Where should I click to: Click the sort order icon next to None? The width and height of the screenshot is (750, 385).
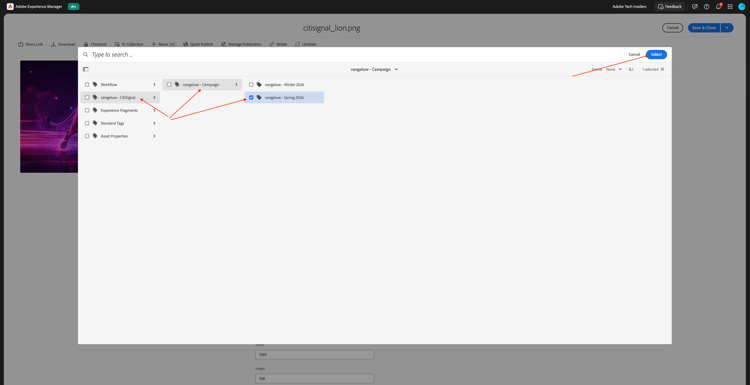coord(631,69)
